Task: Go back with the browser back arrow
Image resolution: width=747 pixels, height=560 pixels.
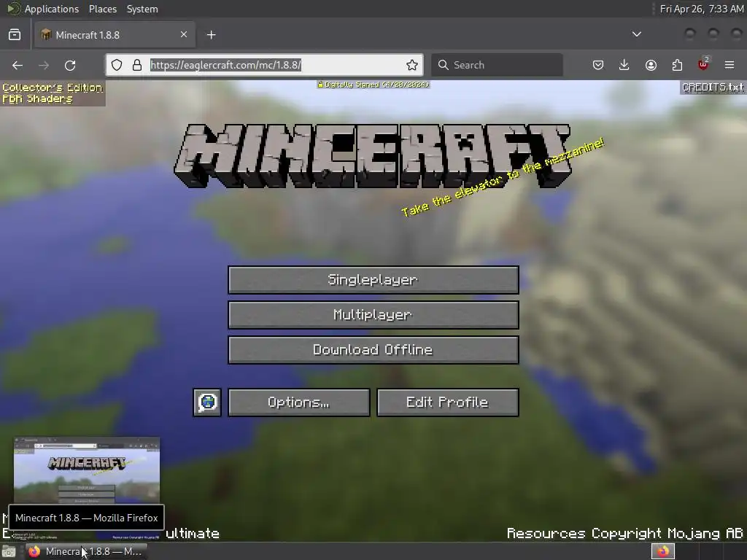Action: [x=18, y=65]
